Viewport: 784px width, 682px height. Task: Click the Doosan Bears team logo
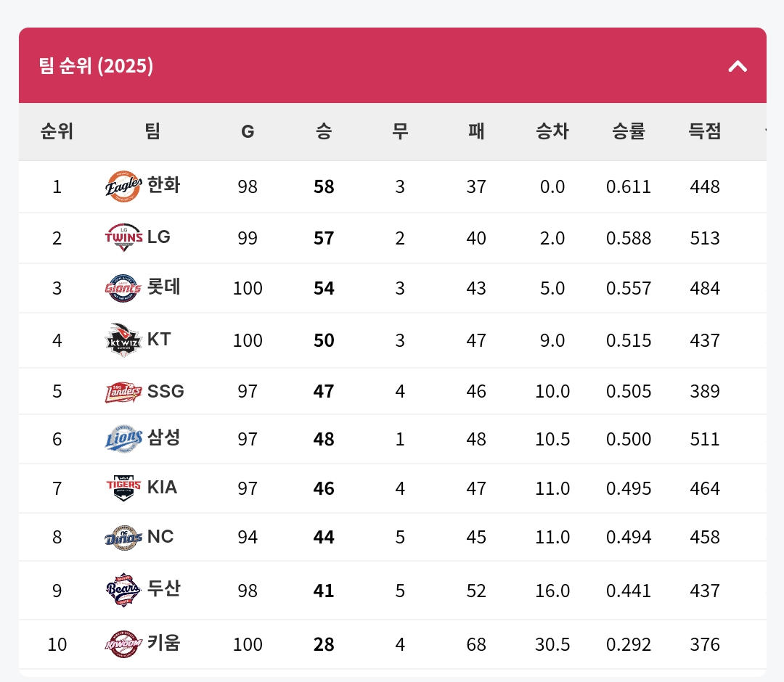click(123, 590)
